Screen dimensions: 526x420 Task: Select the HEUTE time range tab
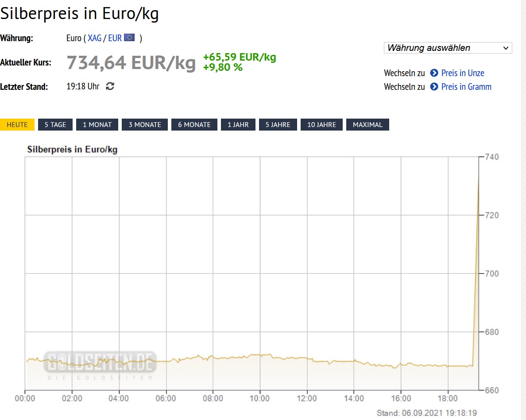17,124
